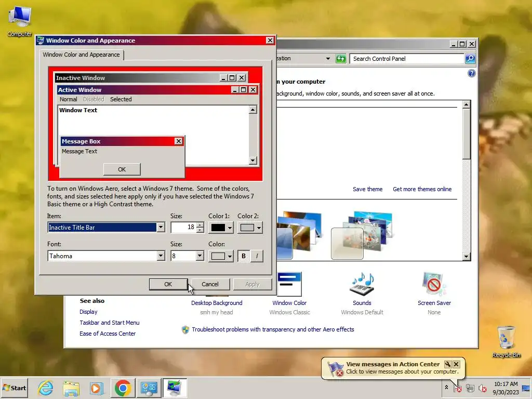Viewport: 532px width, 399px height.
Task: Click the Control Panel help icon
Action: tap(471, 73)
